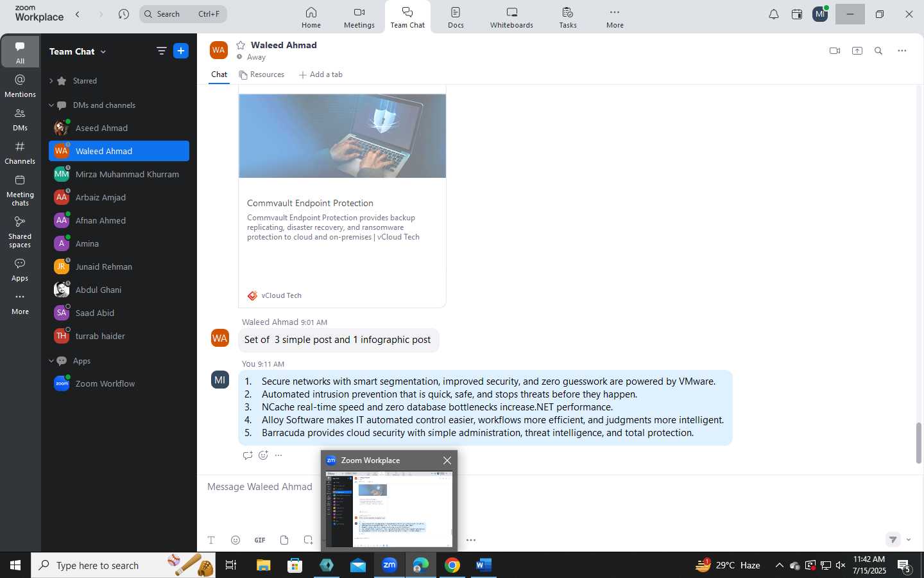
Task: Open the text formatting options
Action: (x=211, y=540)
